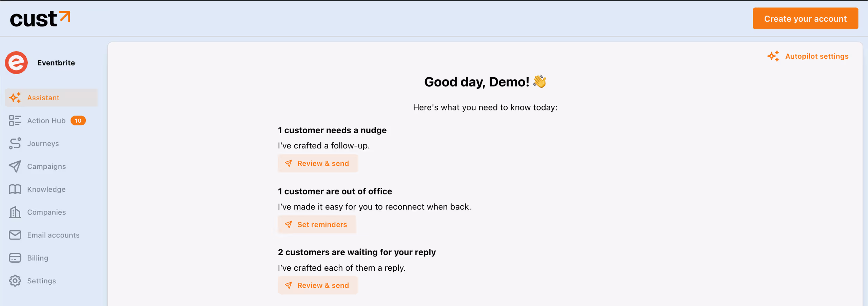The width and height of the screenshot is (868, 306).
Task: Click the Billing credit card icon
Action: (x=15, y=258)
